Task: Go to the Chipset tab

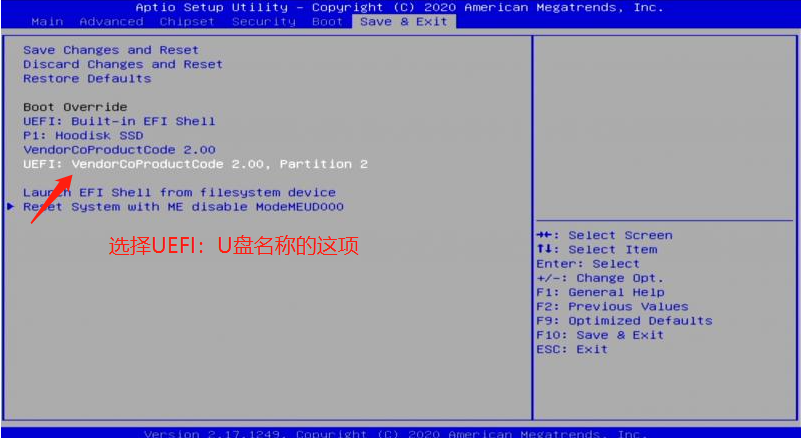Action: point(187,21)
